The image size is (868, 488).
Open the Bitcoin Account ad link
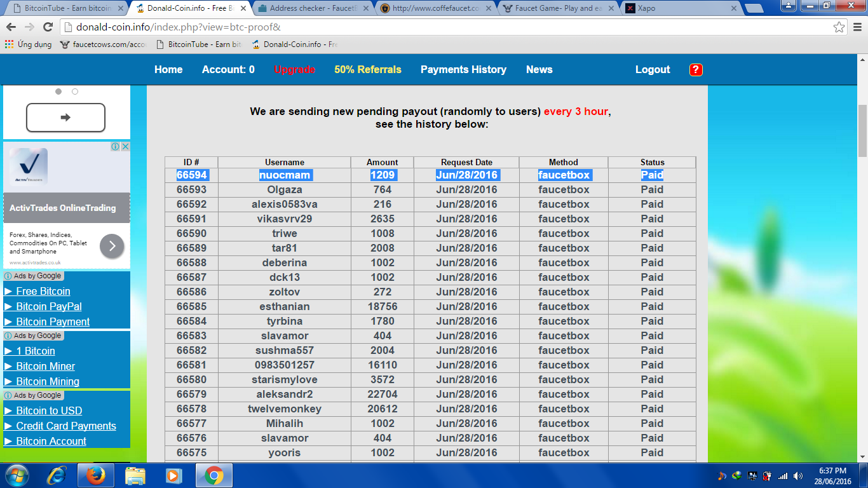tap(51, 441)
